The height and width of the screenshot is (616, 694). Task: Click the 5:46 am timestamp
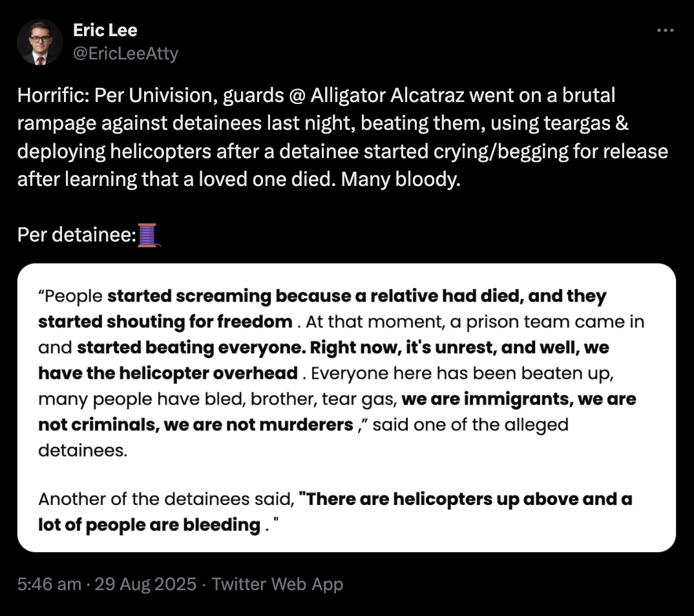(x=49, y=584)
